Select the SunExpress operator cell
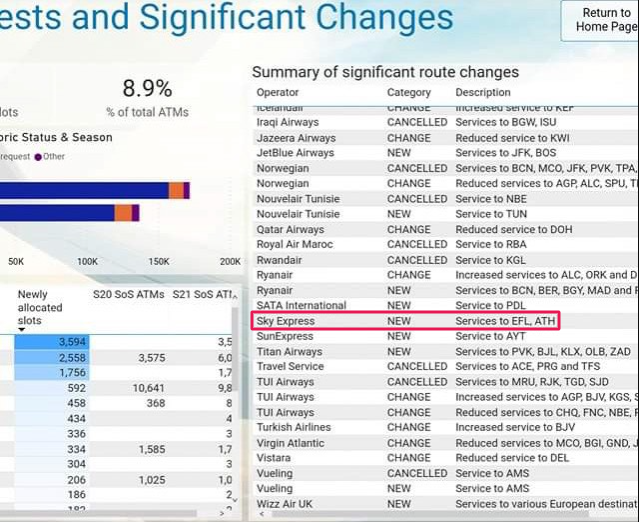 pyautogui.click(x=285, y=336)
